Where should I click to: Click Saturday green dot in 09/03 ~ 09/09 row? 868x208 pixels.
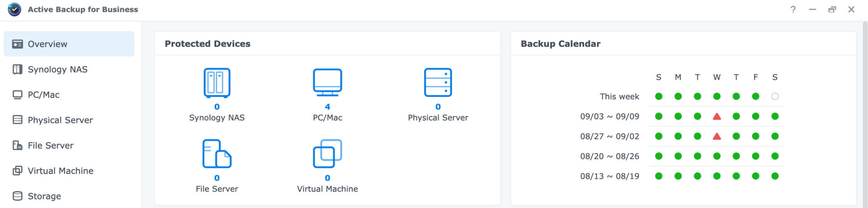click(775, 116)
